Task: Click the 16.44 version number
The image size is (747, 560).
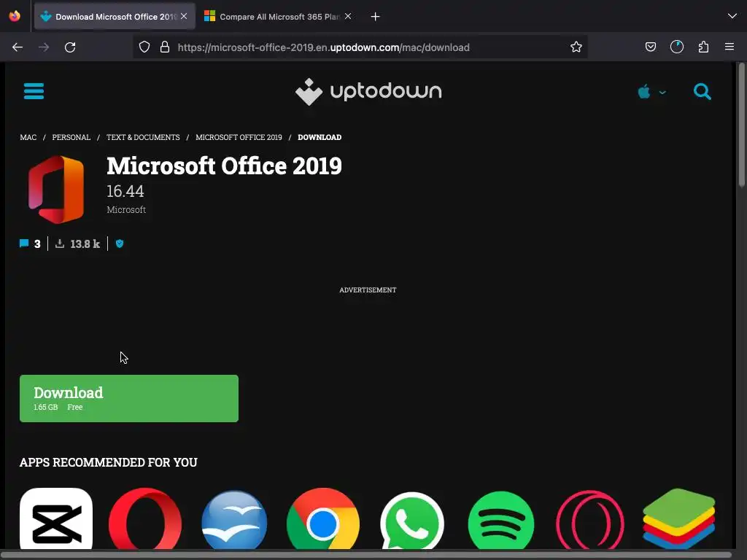Action: coord(125,192)
